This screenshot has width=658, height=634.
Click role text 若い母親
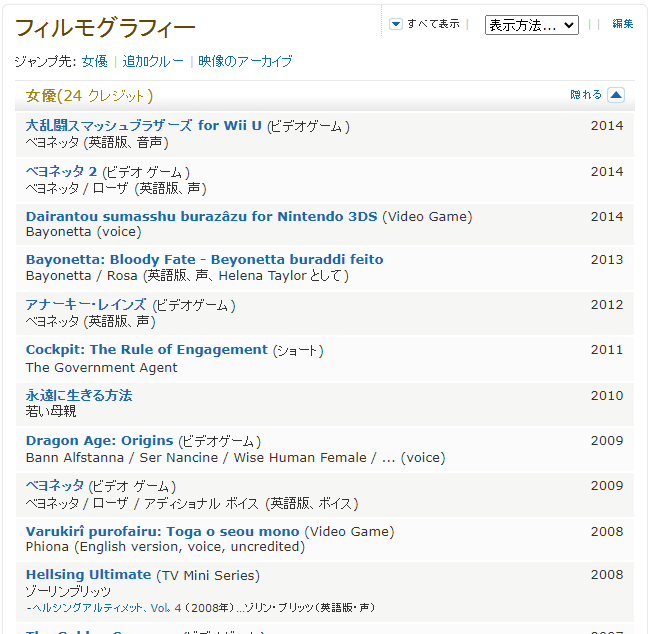51,411
